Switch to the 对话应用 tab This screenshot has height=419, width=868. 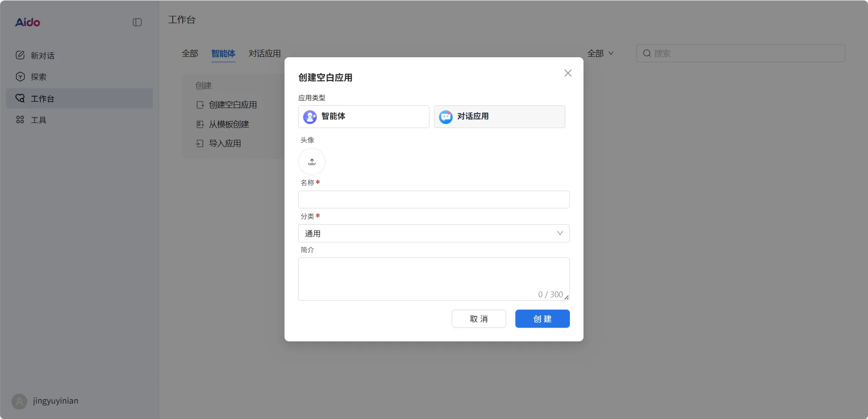(x=264, y=53)
